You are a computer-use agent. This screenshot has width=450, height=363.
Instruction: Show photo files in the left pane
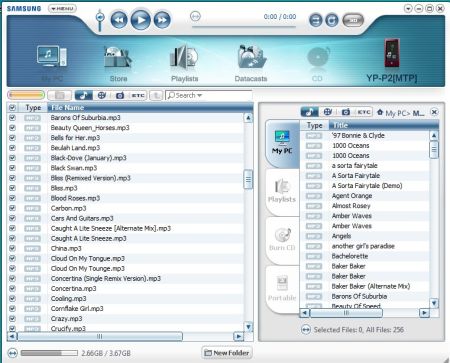120,95
